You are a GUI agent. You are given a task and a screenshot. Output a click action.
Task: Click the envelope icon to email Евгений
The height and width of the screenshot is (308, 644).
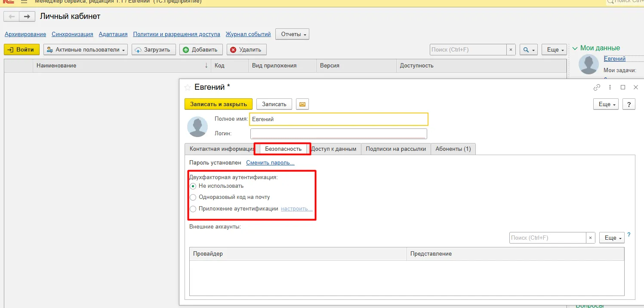coord(302,104)
